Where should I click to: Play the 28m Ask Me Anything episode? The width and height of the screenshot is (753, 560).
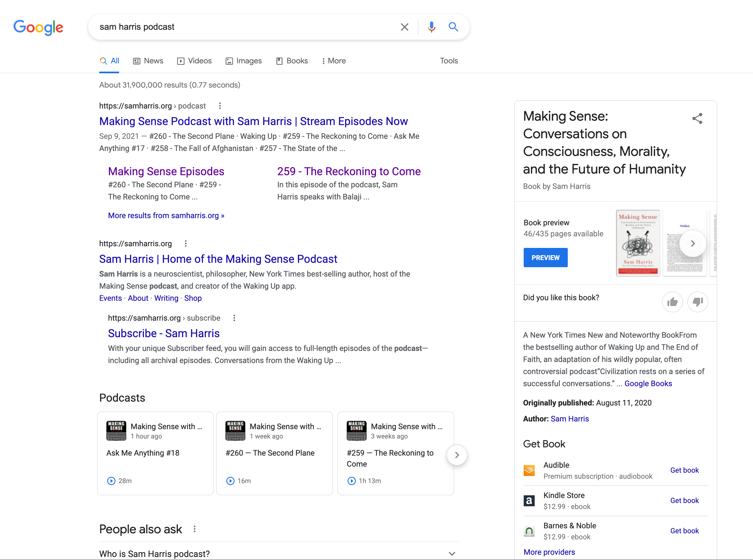(x=111, y=481)
